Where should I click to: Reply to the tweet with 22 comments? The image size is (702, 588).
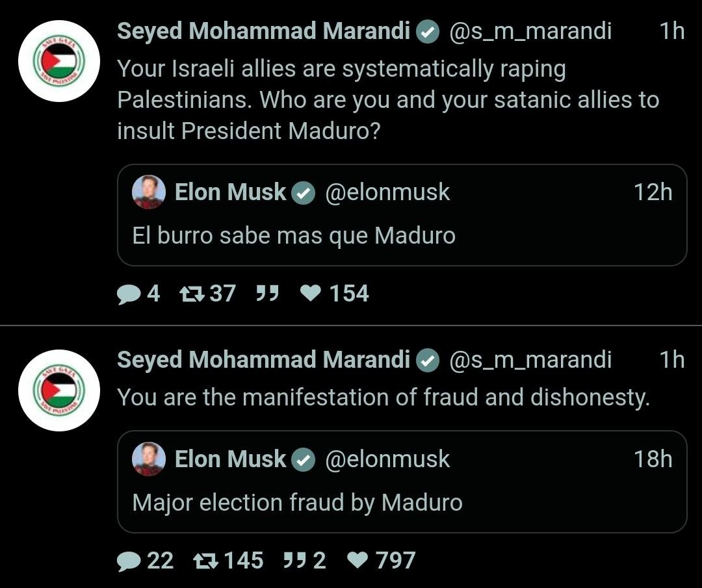coord(129,561)
